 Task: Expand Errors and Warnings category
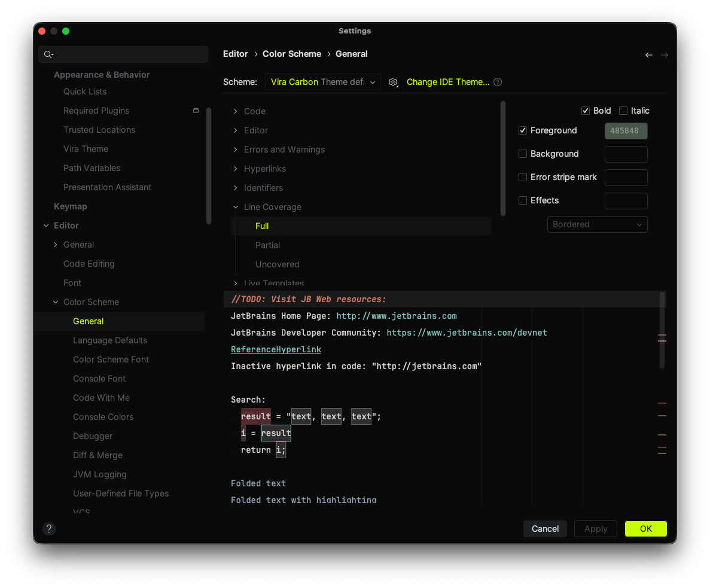pyautogui.click(x=236, y=150)
